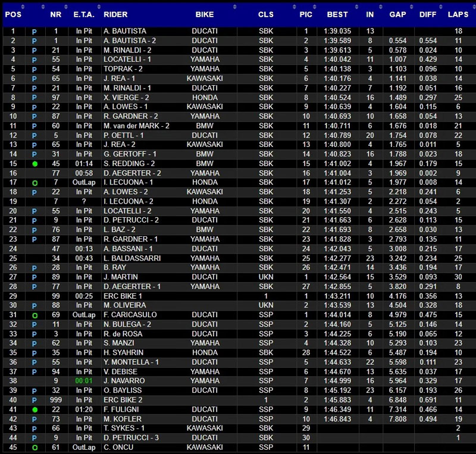476x454 pixels.
Task: Click the pit 'P' icon for A. Bautista in position 1
Action: click(35, 31)
